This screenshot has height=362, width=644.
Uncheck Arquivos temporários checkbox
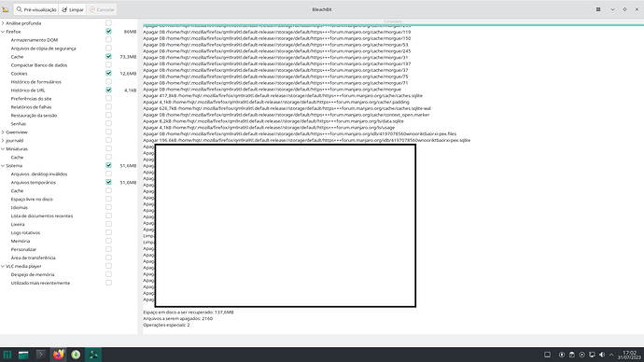(108, 182)
